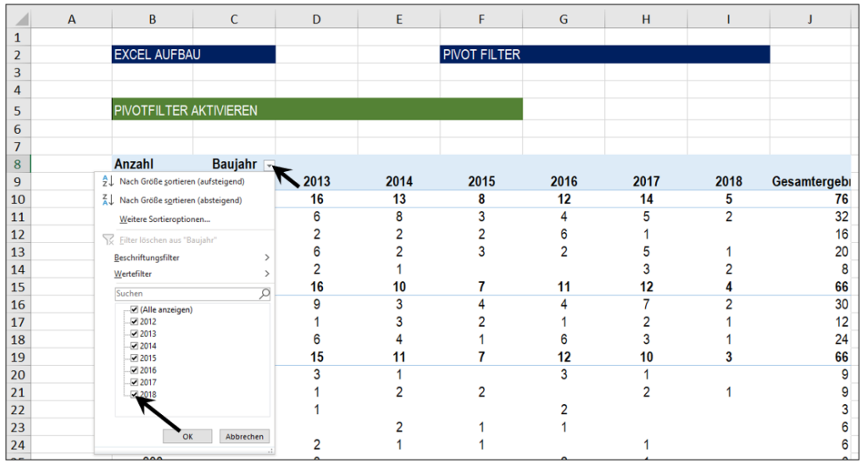Uncheck the 2017 checkbox

pyautogui.click(x=134, y=383)
